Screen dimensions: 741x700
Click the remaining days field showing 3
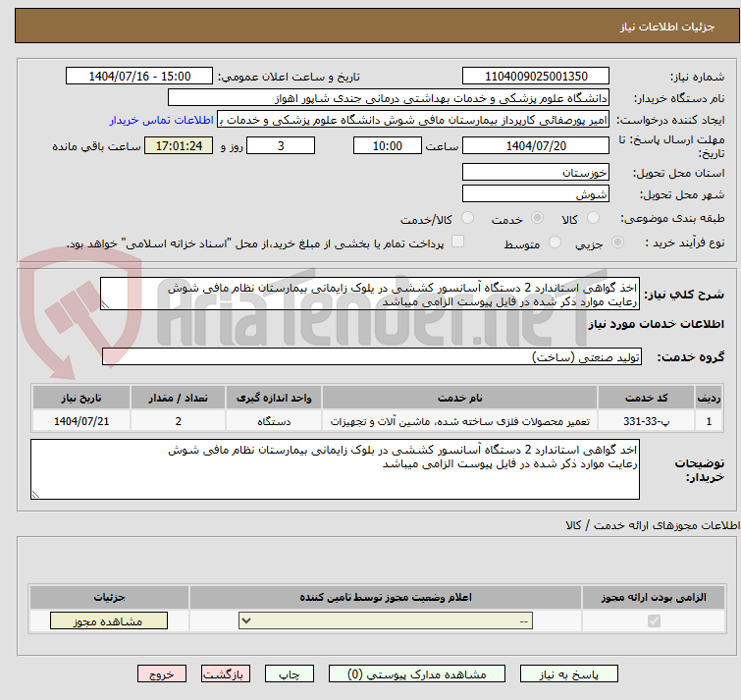281,145
